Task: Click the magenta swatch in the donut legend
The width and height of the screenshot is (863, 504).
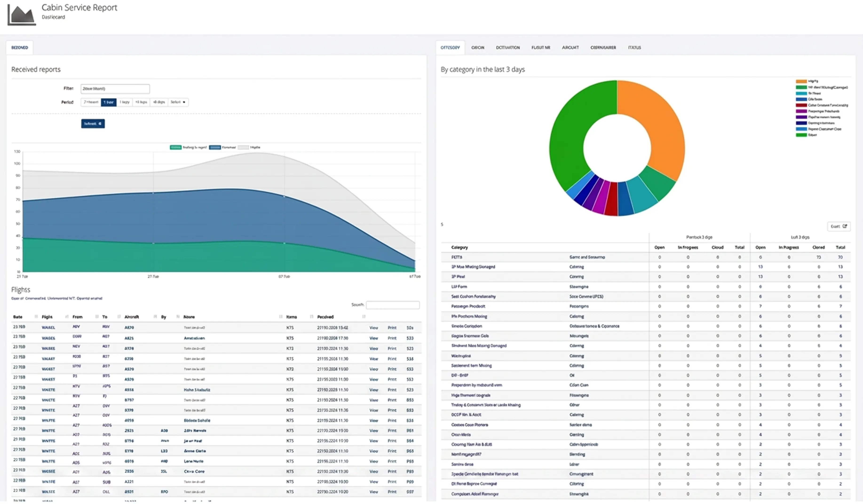Action: [801, 111]
